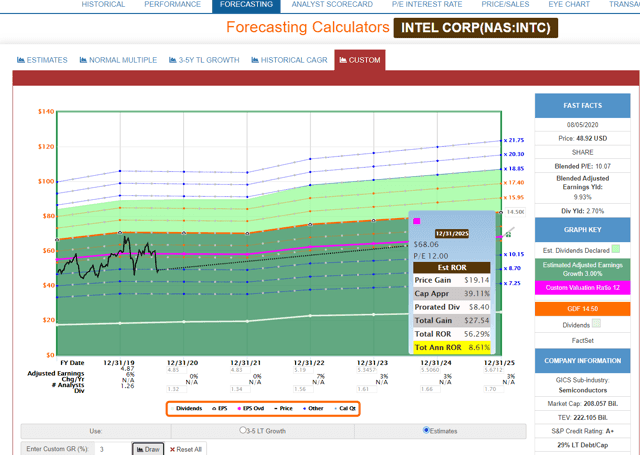This screenshot has height=455, width=640.
Task: Click chart icon on Normal Multiple tab
Action: 83,60
